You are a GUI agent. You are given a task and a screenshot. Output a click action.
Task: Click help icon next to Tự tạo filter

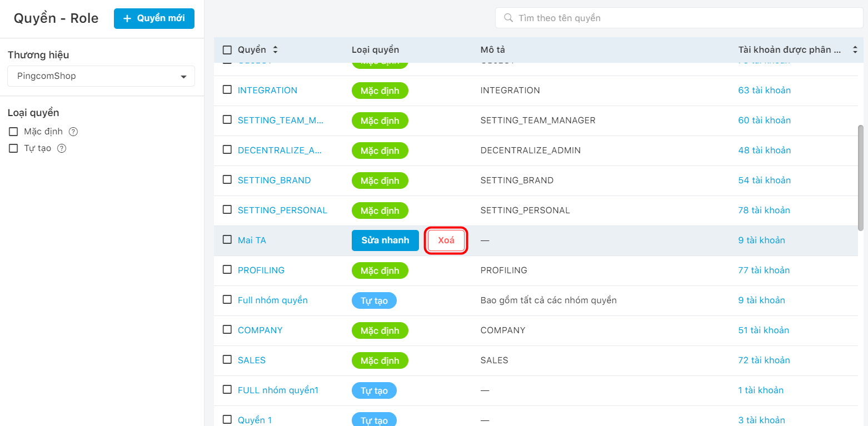coord(62,149)
